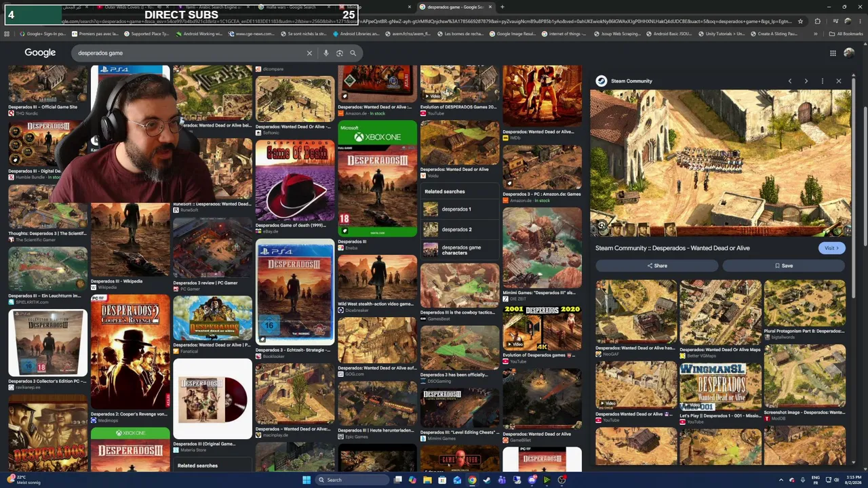Open File Explorer from the taskbar
The width and height of the screenshot is (868, 488).
click(427, 480)
